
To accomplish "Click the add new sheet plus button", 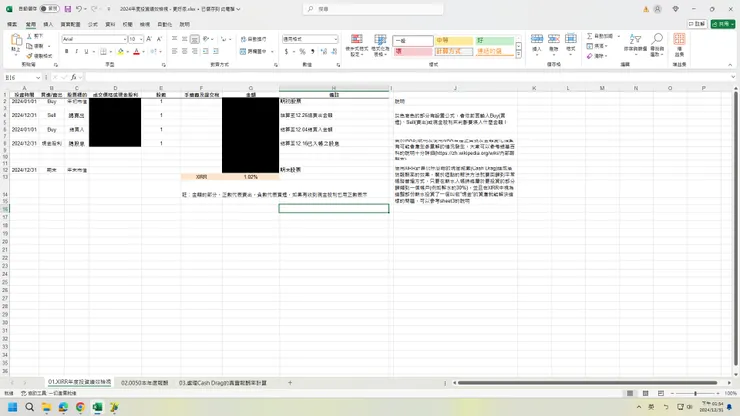I will (290, 383).
